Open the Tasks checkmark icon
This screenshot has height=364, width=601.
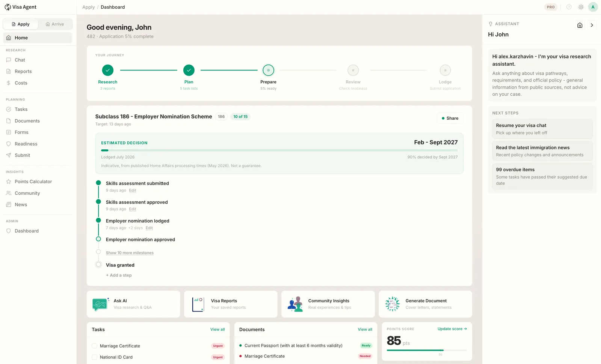pos(9,109)
